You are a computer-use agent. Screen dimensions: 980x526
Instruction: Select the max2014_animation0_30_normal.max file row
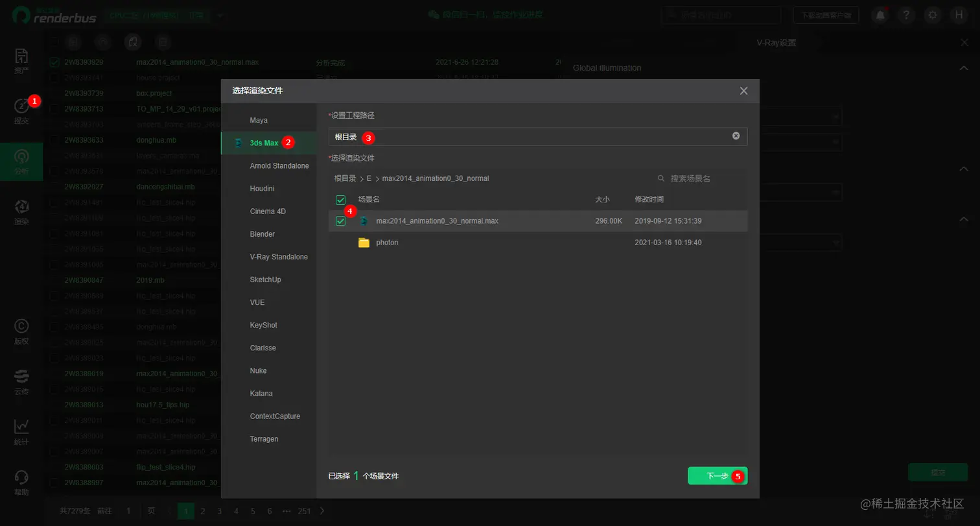click(538, 221)
